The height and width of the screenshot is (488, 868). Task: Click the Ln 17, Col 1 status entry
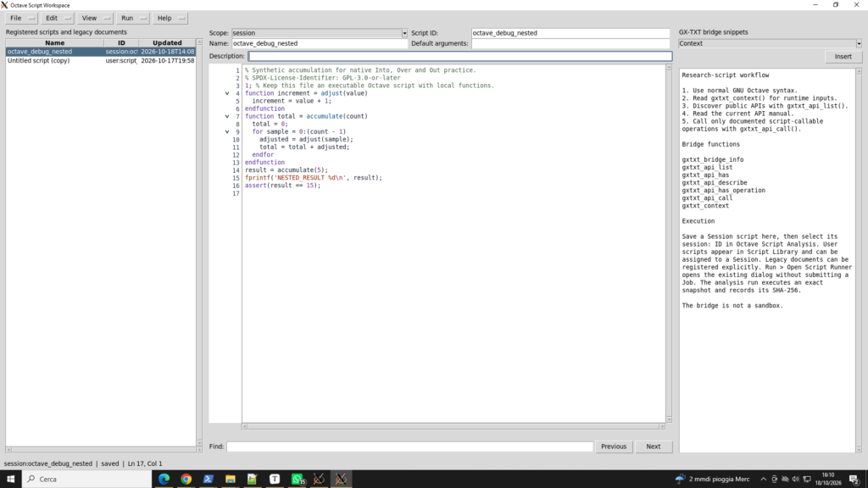pos(145,463)
